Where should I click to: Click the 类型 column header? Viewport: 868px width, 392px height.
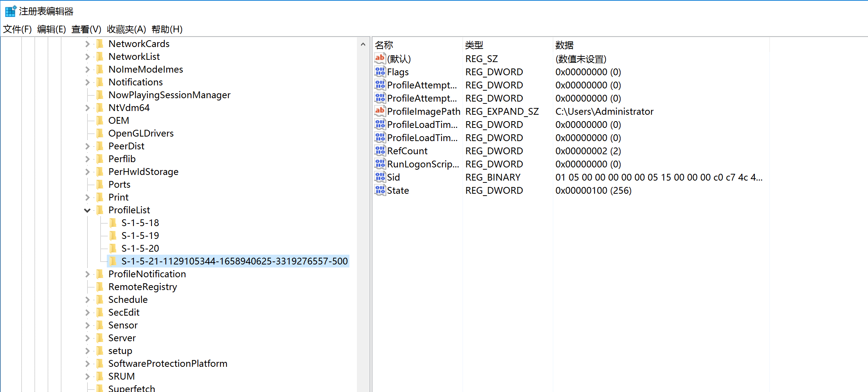pos(474,45)
